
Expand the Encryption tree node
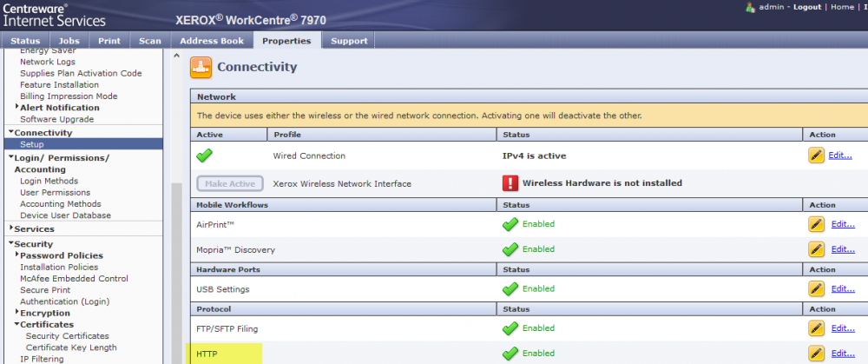(x=16, y=313)
